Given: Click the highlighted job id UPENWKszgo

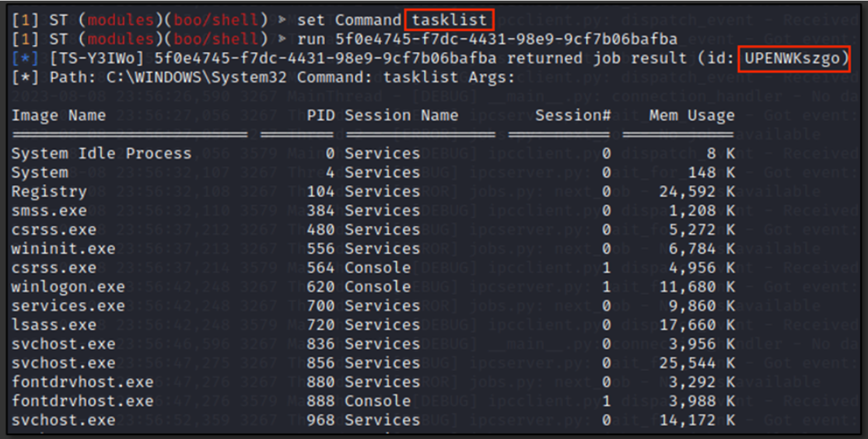Looking at the screenshot, I should [x=793, y=58].
